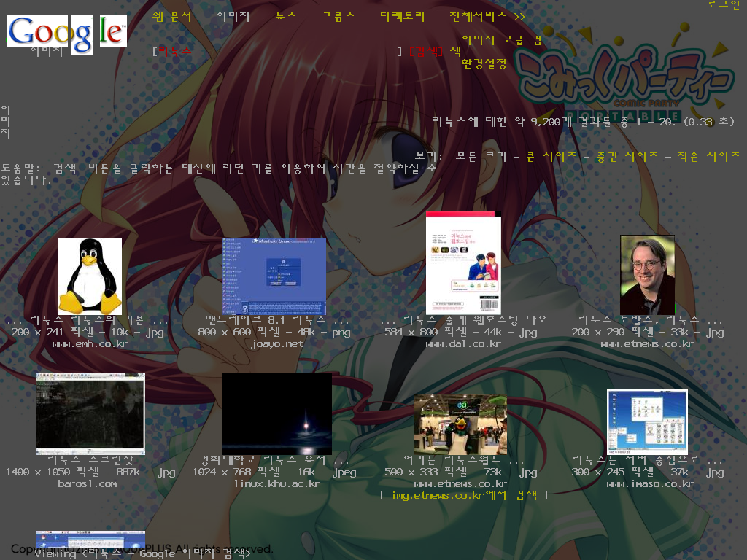Image resolution: width=747 pixels, height=560 pixels.
Task: Open the 디렉토리 tab
Action: pyautogui.click(x=402, y=17)
